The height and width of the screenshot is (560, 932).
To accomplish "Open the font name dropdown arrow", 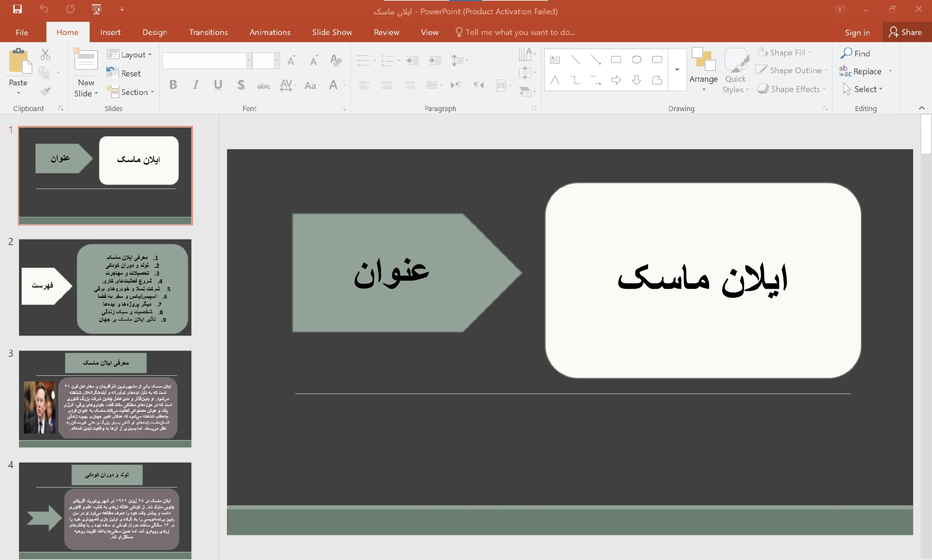I will coord(249,60).
